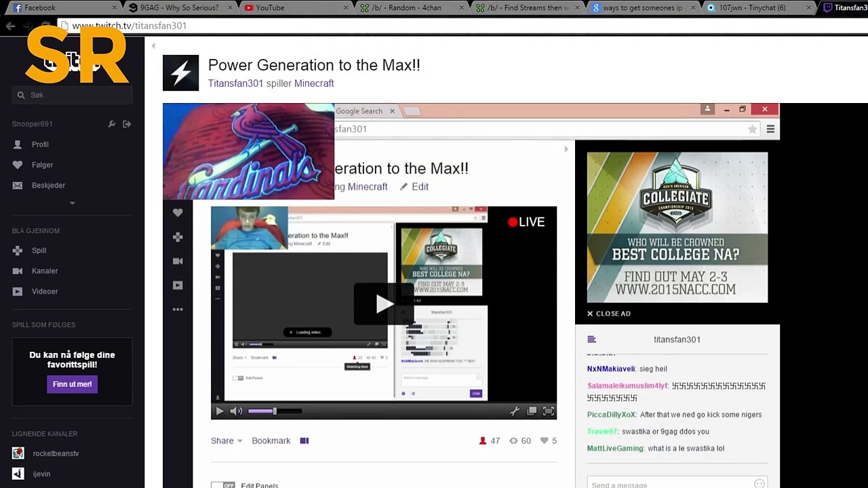Toggle the Edit Panels OFF switch

pos(223,485)
